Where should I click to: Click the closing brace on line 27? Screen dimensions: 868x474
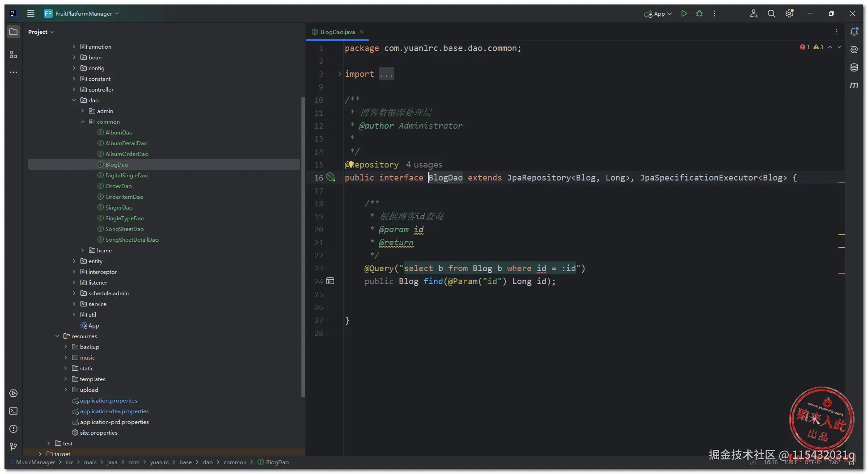tap(347, 320)
